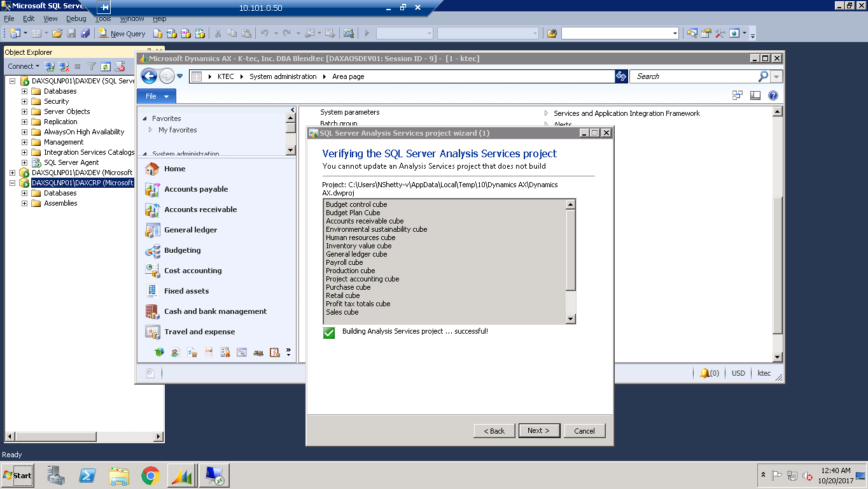868x489 pixels.
Task: Open Accounts payable module
Action: (x=196, y=189)
